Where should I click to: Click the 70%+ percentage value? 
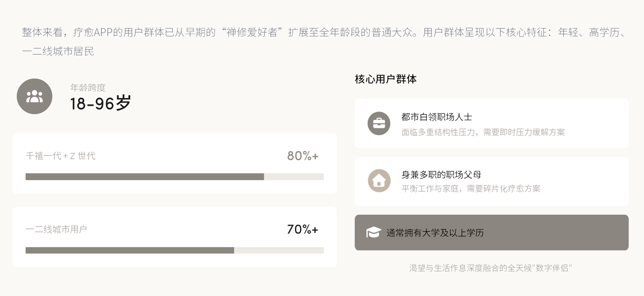[302, 229]
